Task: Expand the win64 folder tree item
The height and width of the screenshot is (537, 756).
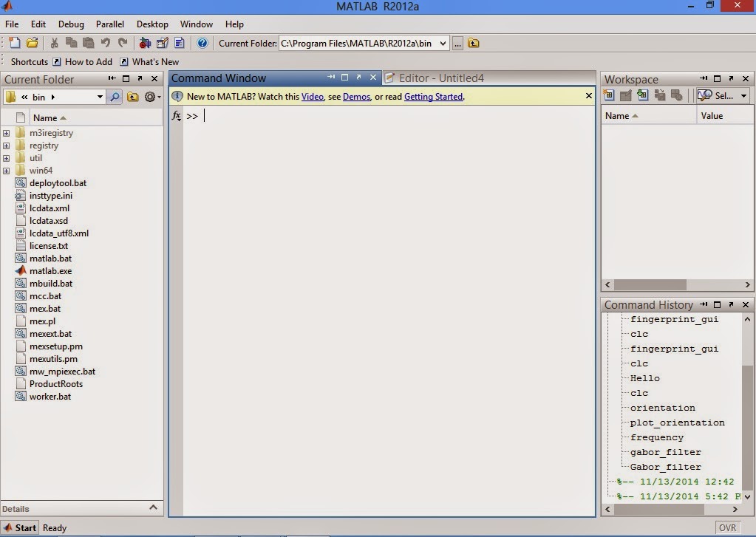Action: (x=5, y=171)
